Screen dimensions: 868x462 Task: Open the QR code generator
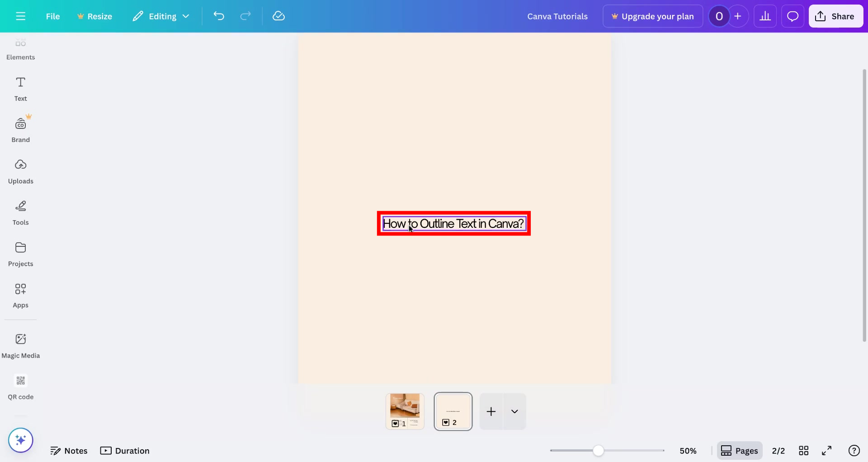21,387
